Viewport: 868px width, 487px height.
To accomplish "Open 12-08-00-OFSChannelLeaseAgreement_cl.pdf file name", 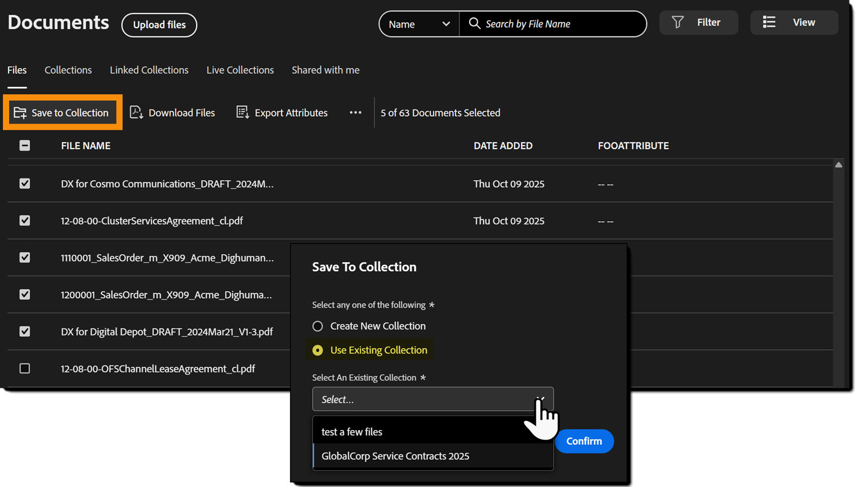I will 158,369.
